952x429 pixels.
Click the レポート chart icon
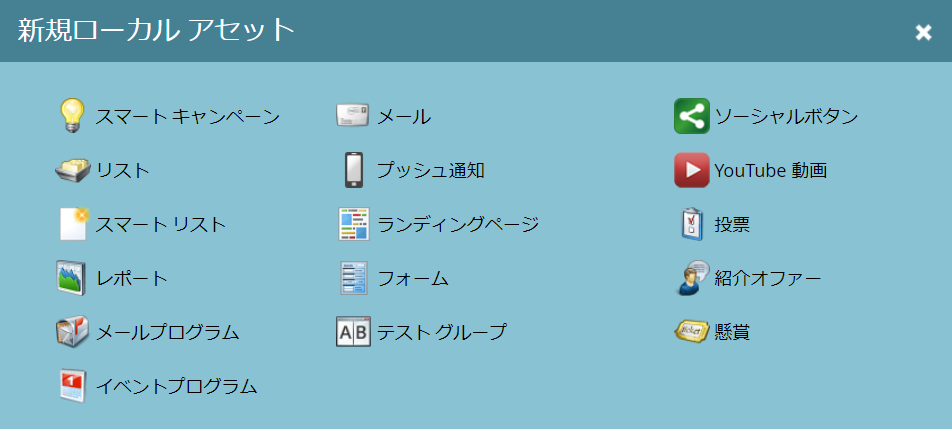(71, 279)
